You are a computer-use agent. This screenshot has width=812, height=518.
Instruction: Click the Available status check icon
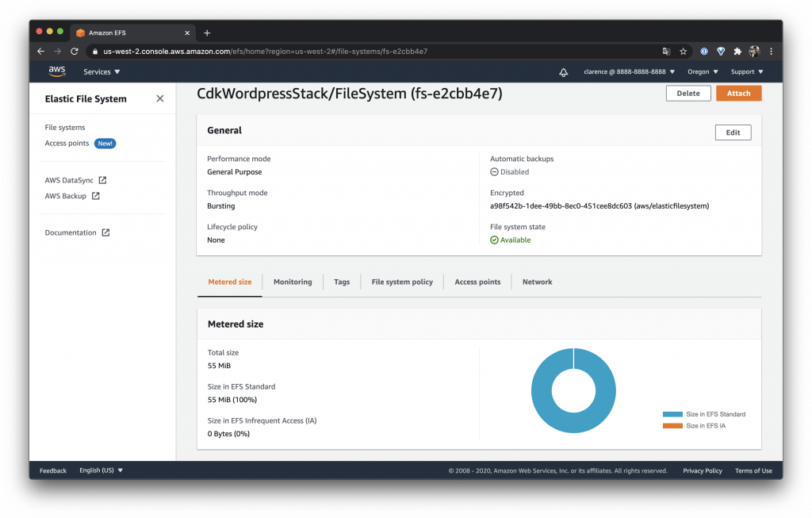click(494, 240)
